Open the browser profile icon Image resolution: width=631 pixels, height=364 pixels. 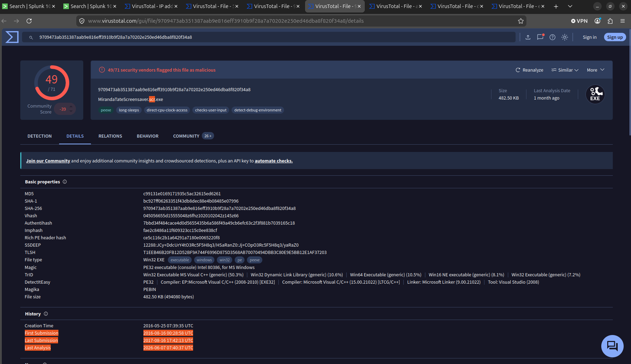click(597, 21)
